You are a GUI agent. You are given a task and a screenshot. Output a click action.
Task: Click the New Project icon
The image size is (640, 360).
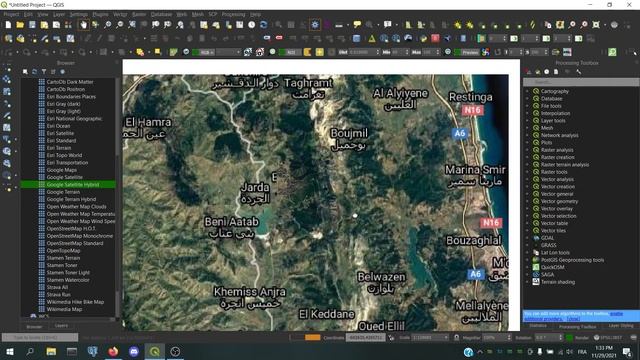pyautogui.click(x=8, y=25)
